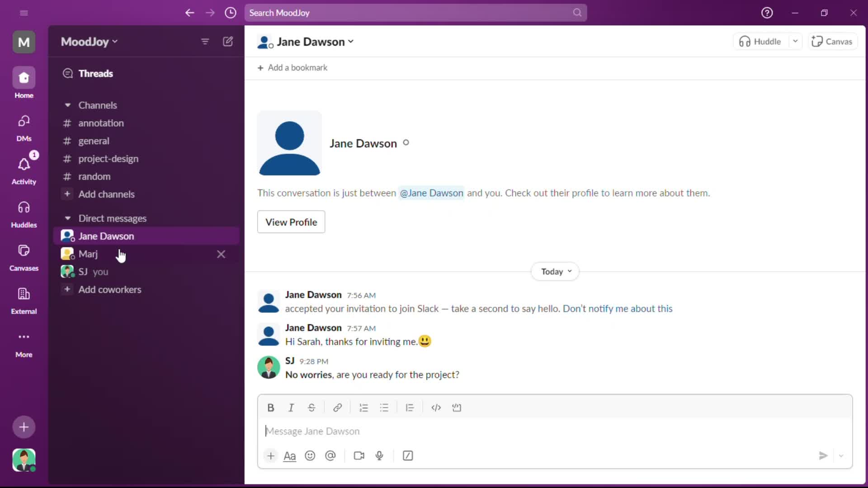The image size is (868, 488).
Task: Open the Activity tab with notification badge
Action: click(24, 169)
